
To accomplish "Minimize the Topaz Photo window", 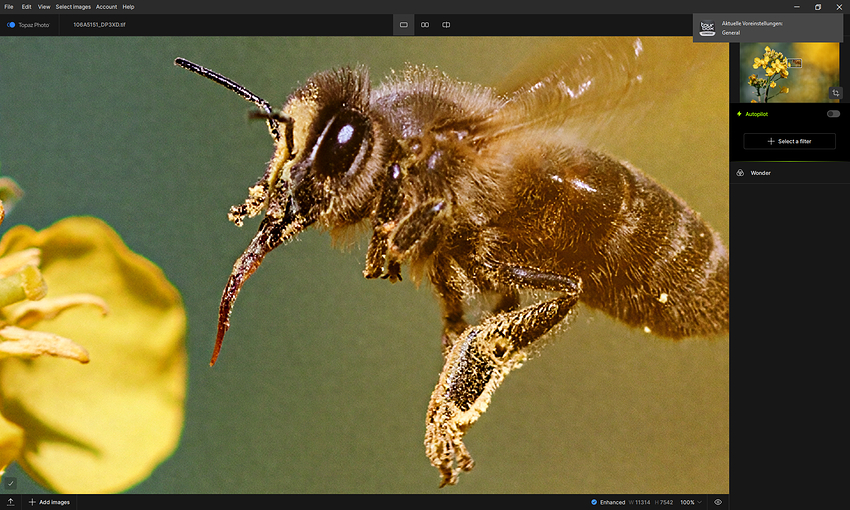I will pyautogui.click(x=796, y=7).
